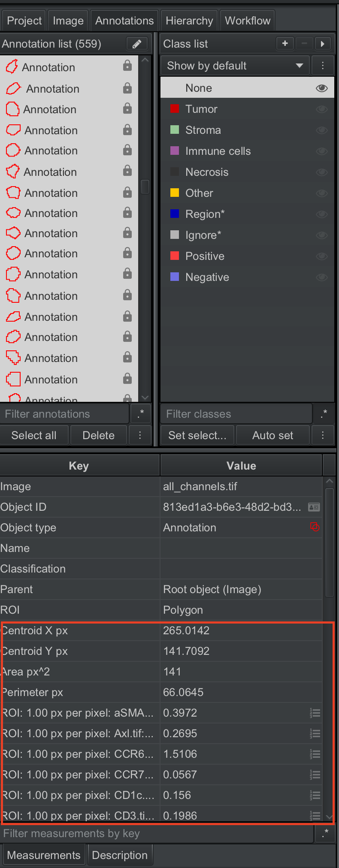Click the regex filter button beside Filter annotations
This screenshot has height=868, width=339.
pyautogui.click(x=140, y=414)
